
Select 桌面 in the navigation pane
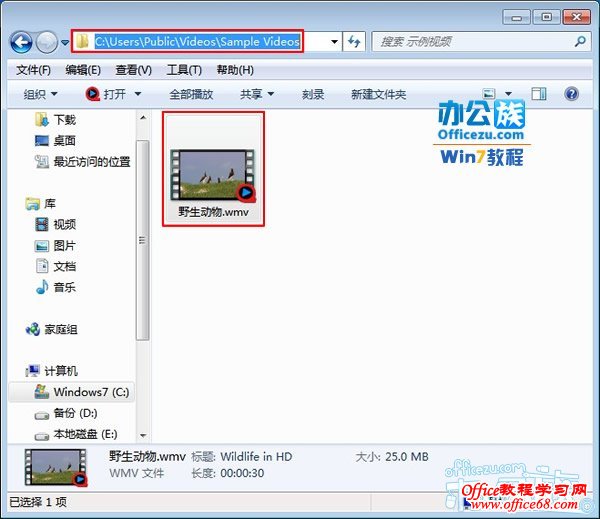(x=55, y=141)
